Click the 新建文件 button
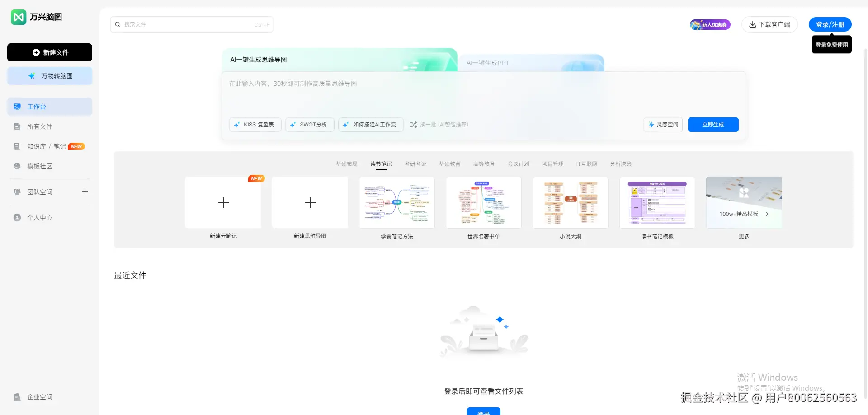Screen dimensions: 868x415 (x=50, y=52)
